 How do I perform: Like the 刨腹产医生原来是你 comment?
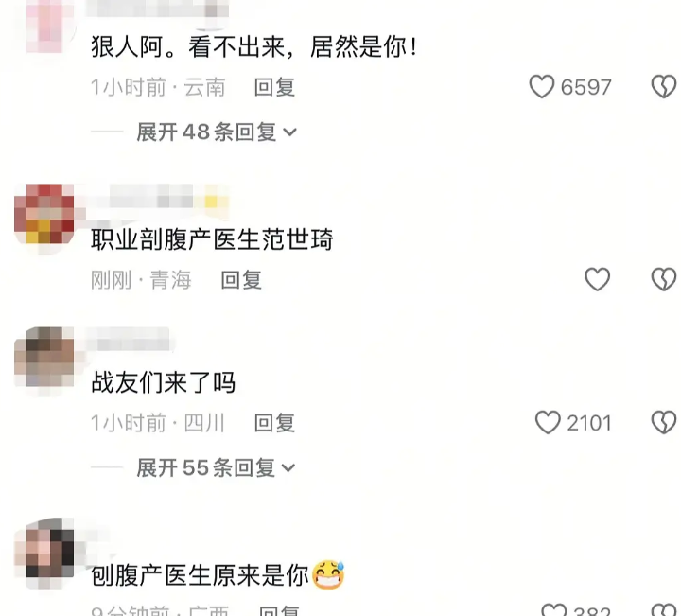(x=554, y=610)
